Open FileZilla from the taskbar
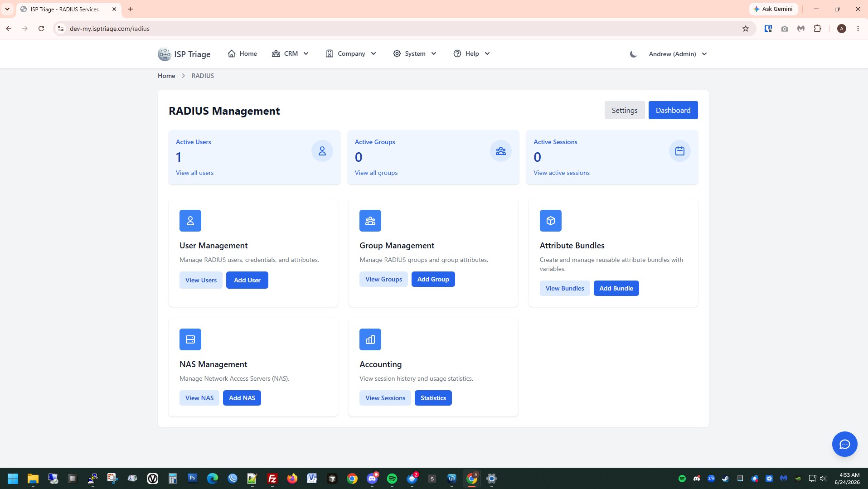 [272, 479]
